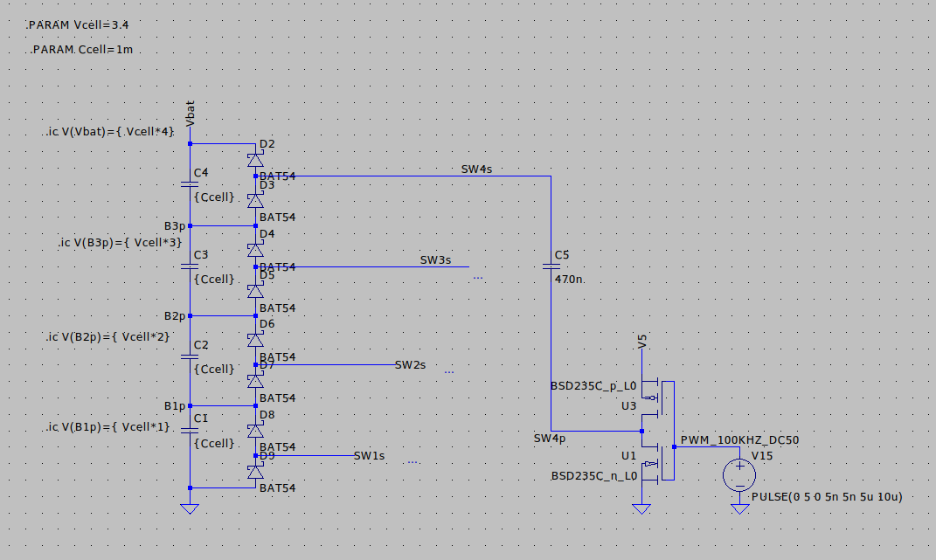Click the D8 reference designator
This screenshot has width=936, height=560.
pos(267,415)
